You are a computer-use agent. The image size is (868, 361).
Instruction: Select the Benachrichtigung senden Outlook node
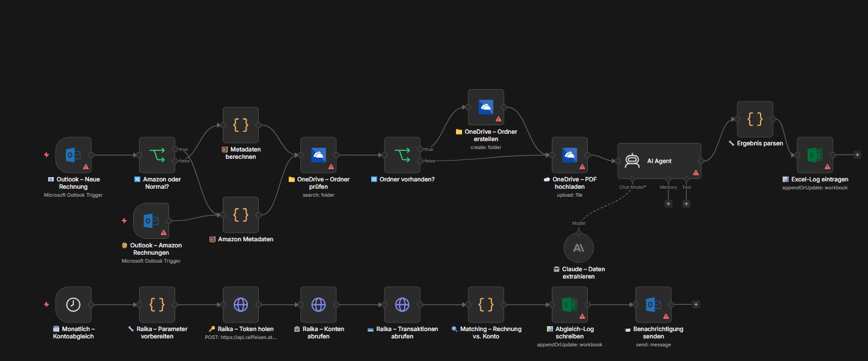coord(653,304)
